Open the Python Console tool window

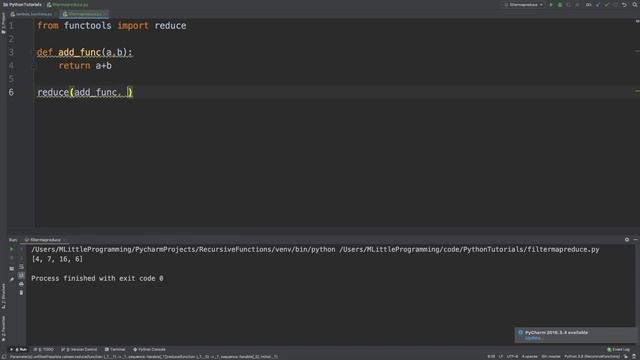coord(149,349)
